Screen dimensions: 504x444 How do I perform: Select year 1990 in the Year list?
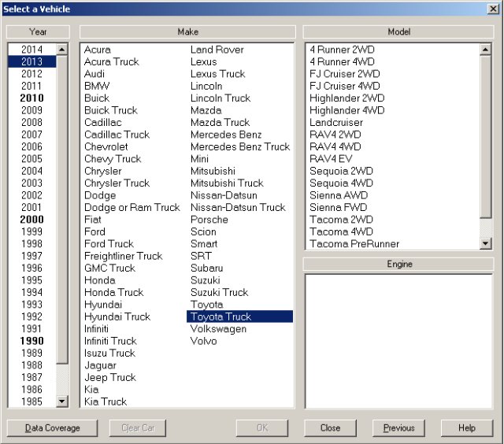(x=31, y=341)
